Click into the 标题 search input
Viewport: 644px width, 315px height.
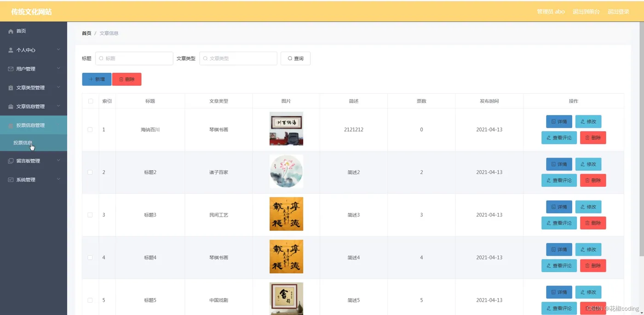click(x=134, y=58)
